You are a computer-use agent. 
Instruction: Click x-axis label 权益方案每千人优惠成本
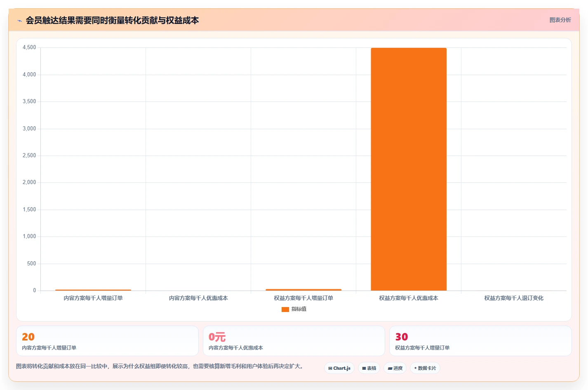tap(409, 298)
